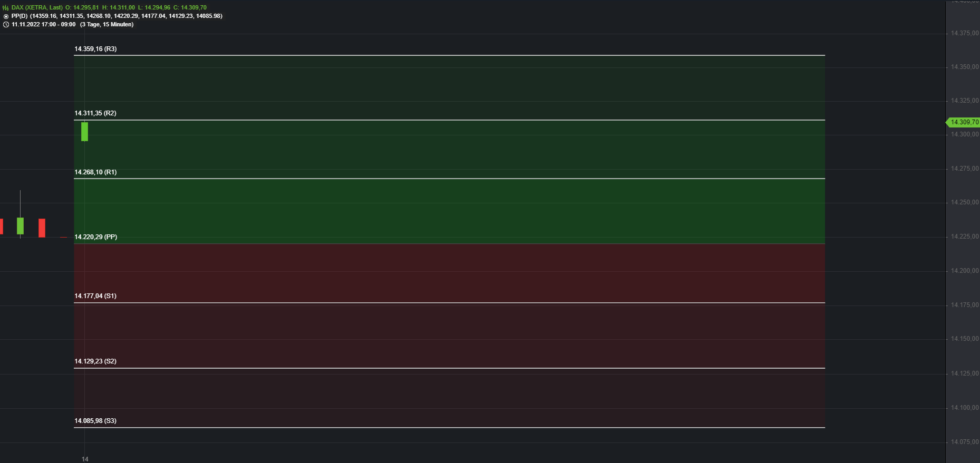Click the 14 date marker on the time axis
Viewport: 980px width, 463px height.
(85, 459)
